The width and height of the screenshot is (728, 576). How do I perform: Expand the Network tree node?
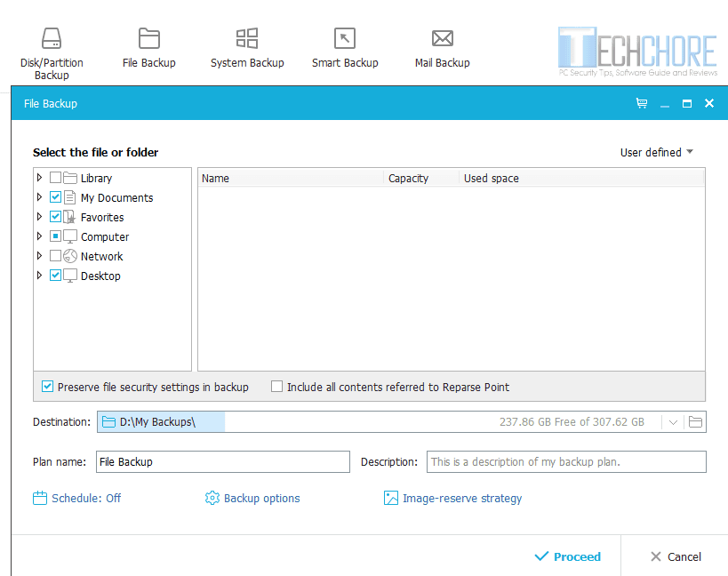pyautogui.click(x=39, y=255)
